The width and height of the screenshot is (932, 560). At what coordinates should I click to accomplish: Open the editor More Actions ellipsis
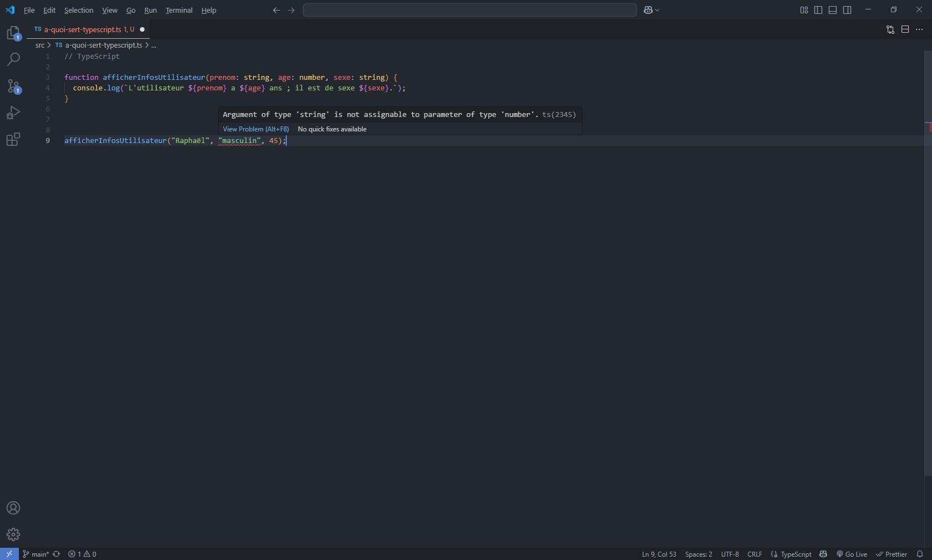(x=919, y=29)
